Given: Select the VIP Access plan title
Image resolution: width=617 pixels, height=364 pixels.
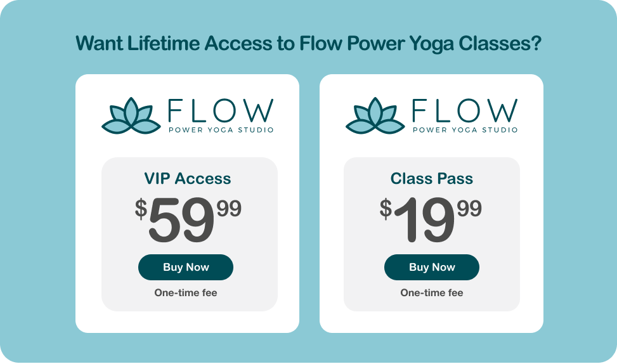Looking at the screenshot, I should click(188, 179).
